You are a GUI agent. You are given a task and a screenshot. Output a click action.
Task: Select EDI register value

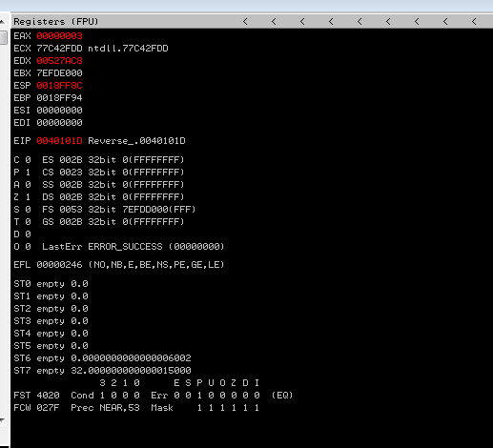coord(59,123)
